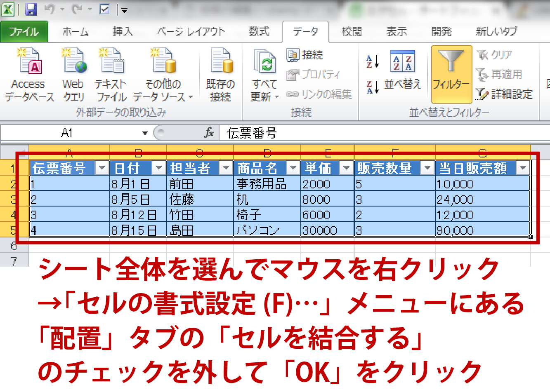Expand the 当日販売額 filter dropdown
Image resolution: width=550 pixels, height=392 pixels.
coord(523,168)
